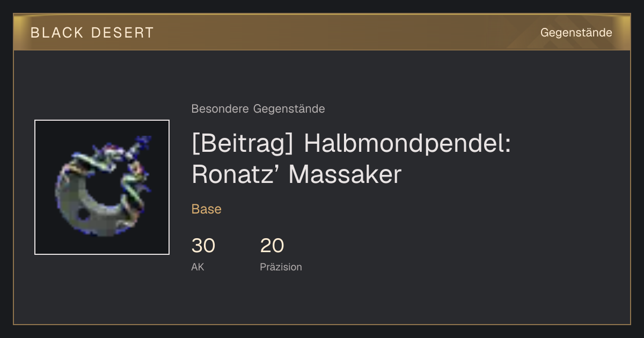Click the [Beitrag] Halbmondpendel title line

[x=352, y=144]
